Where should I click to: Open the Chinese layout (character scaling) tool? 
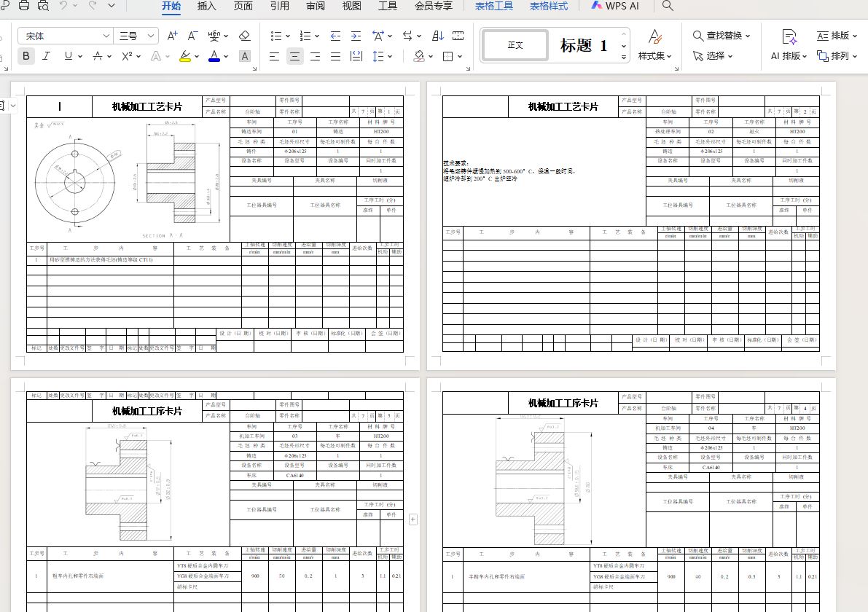tap(378, 36)
